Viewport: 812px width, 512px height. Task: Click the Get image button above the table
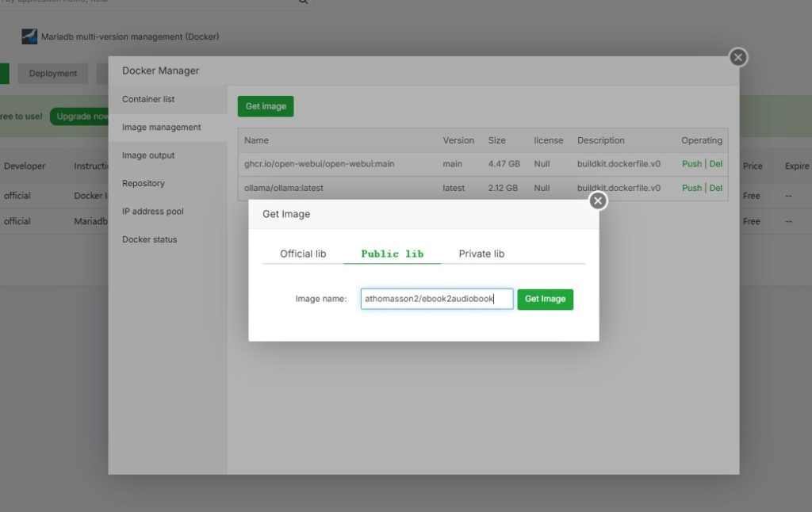click(266, 106)
